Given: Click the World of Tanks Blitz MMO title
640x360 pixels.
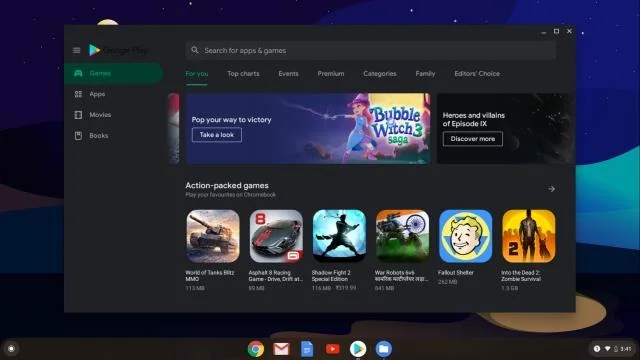Looking at the screenshot, I should 210,276.
